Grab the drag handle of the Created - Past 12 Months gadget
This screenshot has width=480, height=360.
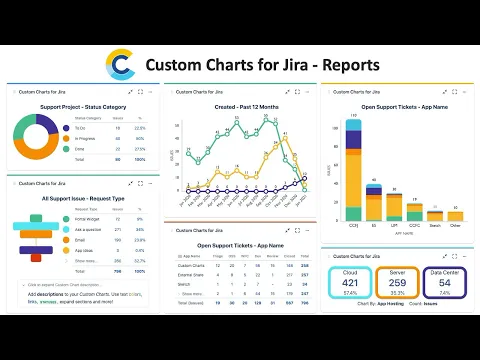(171, 92)
